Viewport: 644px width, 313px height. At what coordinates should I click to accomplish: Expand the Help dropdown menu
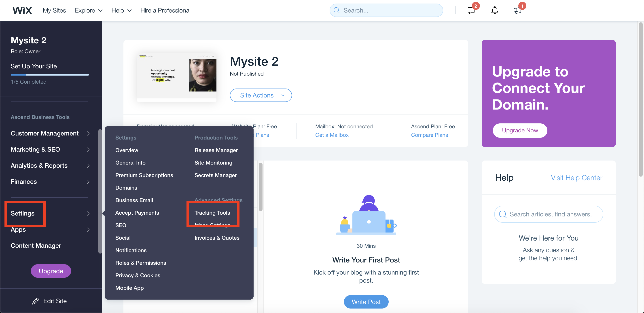(121, 10)
